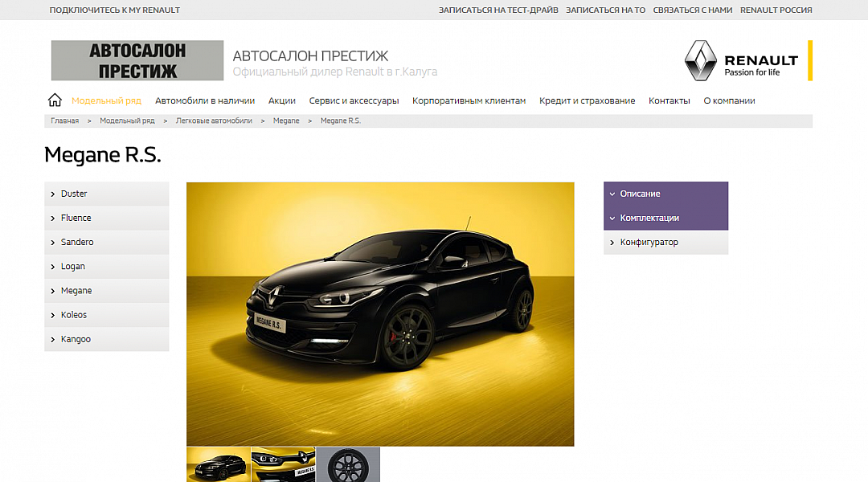Viewport: 868px width, 482px height.
Task: Click the home icon in navigation bar
Action: point(55,100)
